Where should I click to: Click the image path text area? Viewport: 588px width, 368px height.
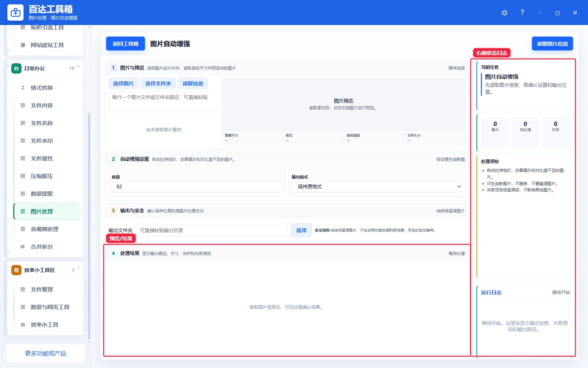(164, 101)
